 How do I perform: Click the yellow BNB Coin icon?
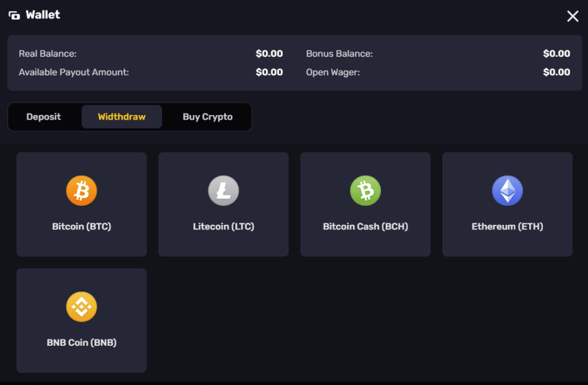(82, 307)
